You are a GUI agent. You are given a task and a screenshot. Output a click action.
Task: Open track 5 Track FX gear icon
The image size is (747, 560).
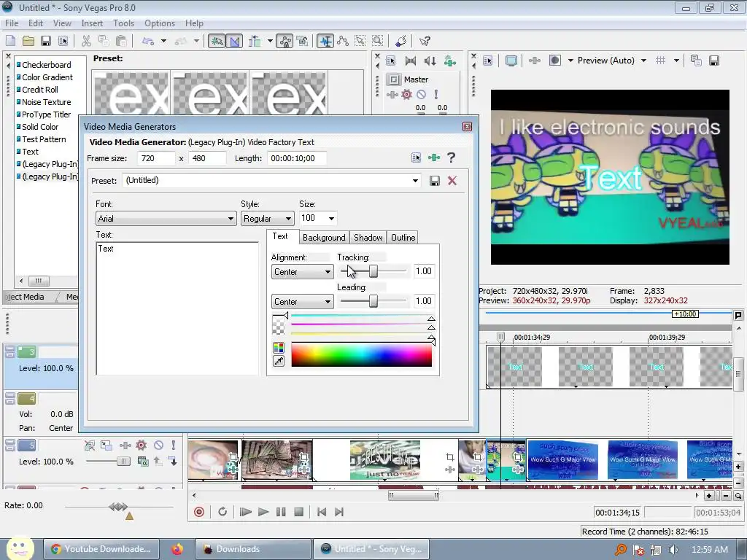[x=141, y=446]
